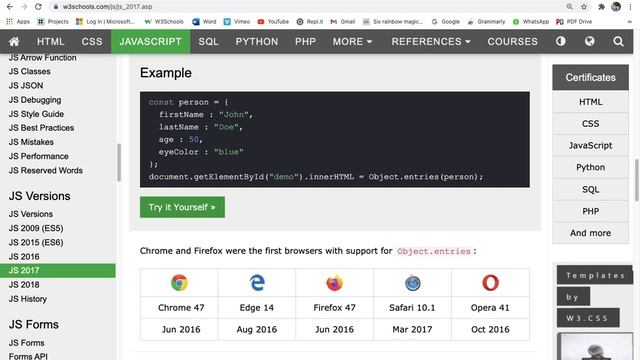Open JS Performance in sidebar

38,156
